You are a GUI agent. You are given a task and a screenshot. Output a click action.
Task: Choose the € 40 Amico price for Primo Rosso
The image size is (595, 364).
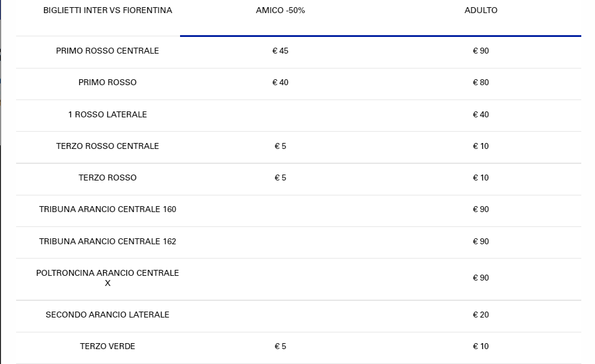[x=280, y=82]
